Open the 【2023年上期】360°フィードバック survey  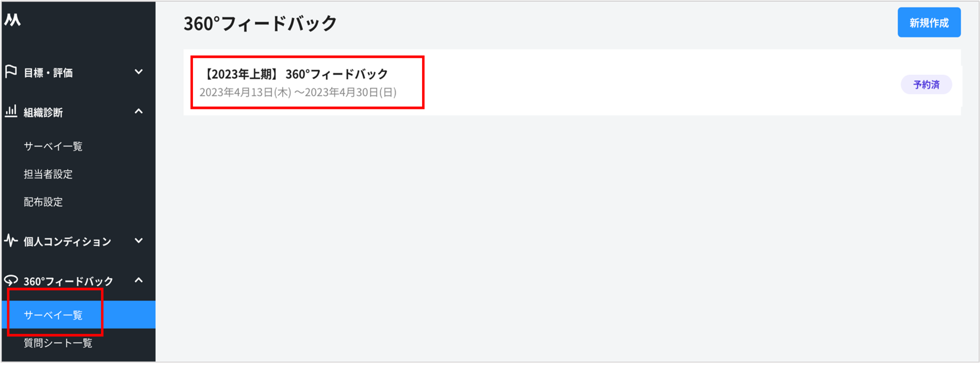[296, 74]
